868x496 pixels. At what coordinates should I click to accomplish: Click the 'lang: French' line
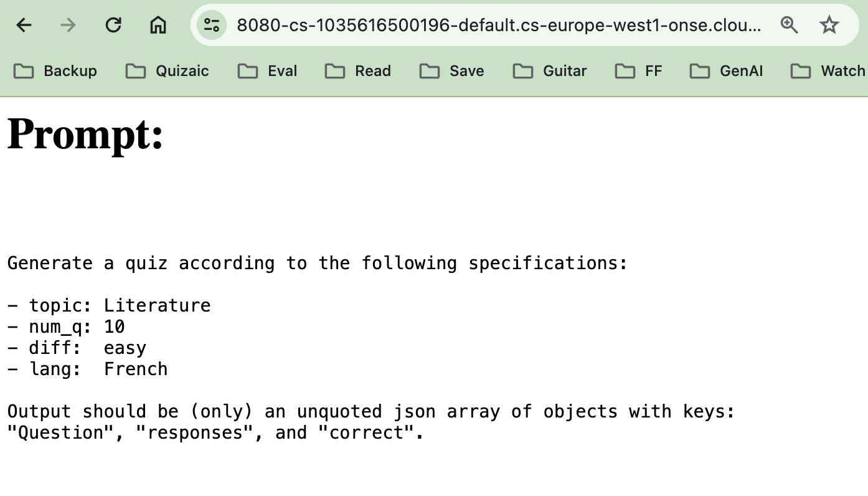tap(87, 369)
